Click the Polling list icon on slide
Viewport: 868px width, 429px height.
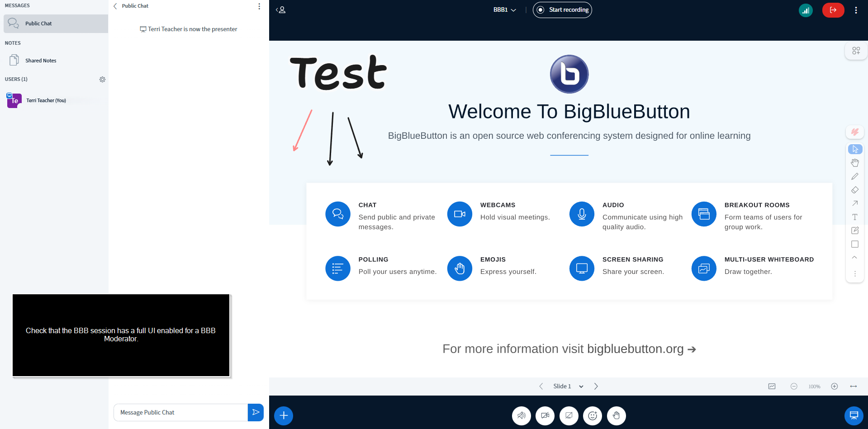(338, 269)
